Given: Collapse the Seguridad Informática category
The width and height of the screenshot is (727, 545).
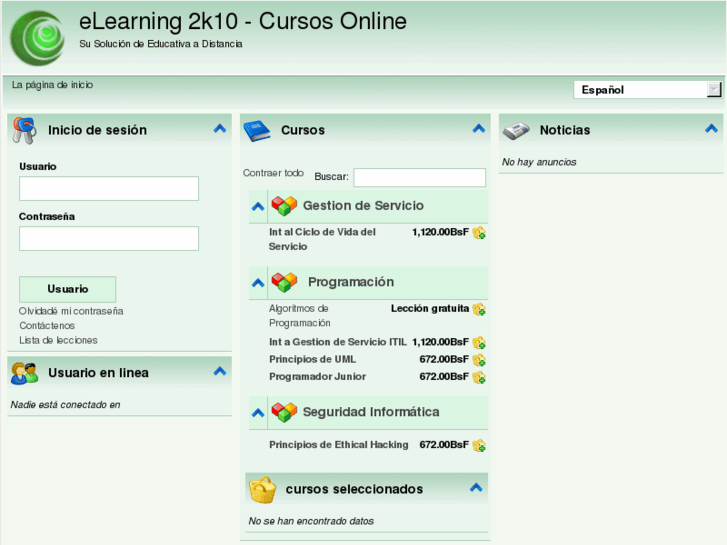Looking at the screenshot, I should [258, 413].
